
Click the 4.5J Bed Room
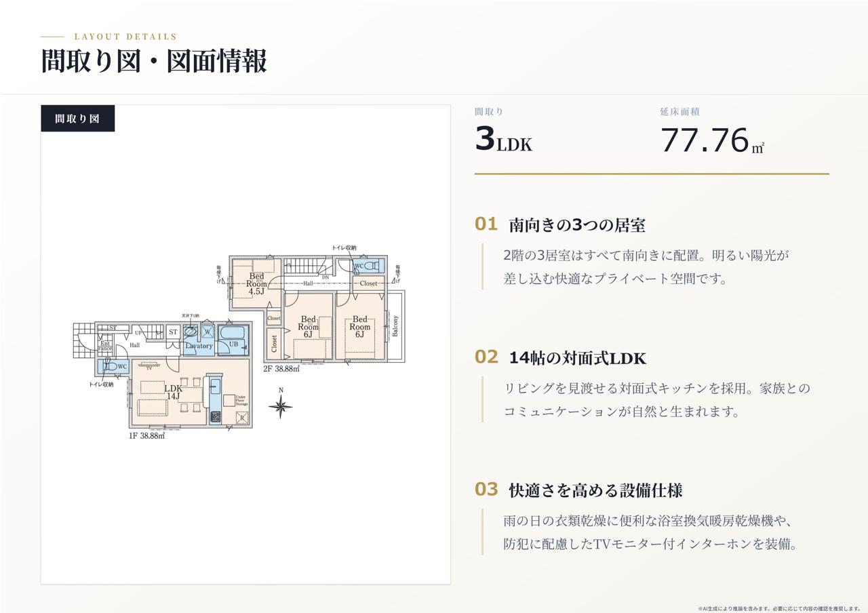tap(256, 283)
